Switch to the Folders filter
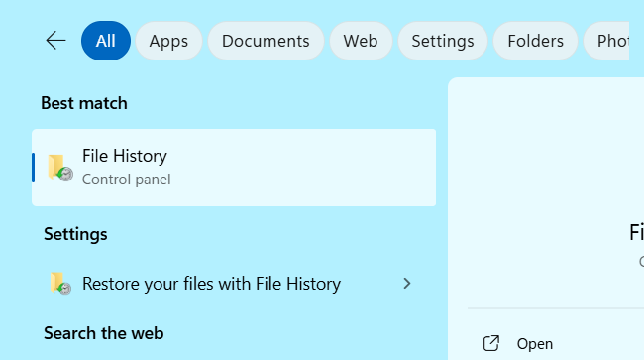 [536, 41]
